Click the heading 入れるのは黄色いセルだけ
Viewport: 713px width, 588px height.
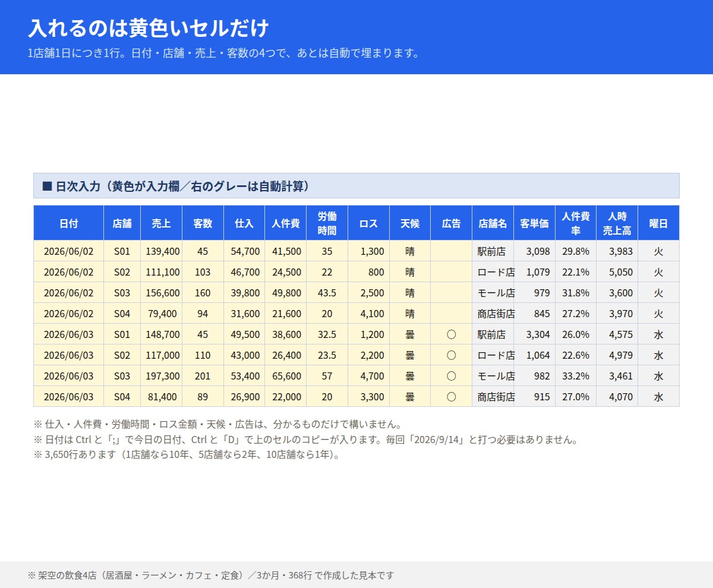(x=149, y=28)
